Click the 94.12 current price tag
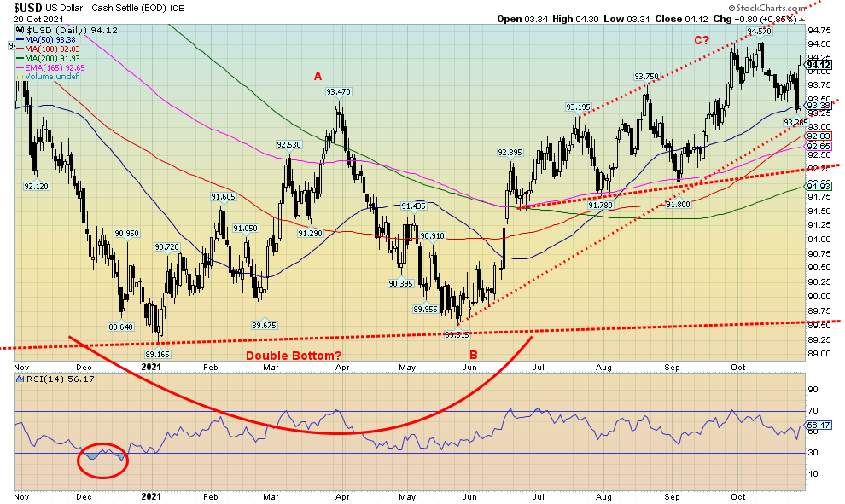This screenshot has width=845, height=504. point(818,65)
